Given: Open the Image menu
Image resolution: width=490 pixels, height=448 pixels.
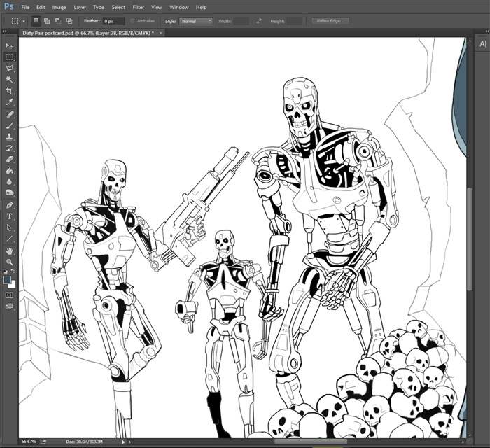Looking at the screenshot, I should coord(59,7).
